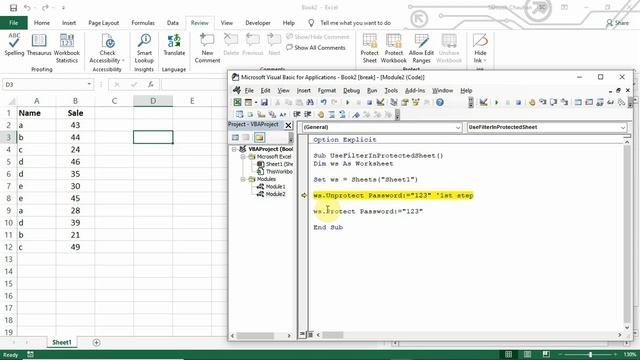This screenshot has width=640, height=360.
Task: Open Project Explorer from VBA toolbar
Action: click(394, 102)
